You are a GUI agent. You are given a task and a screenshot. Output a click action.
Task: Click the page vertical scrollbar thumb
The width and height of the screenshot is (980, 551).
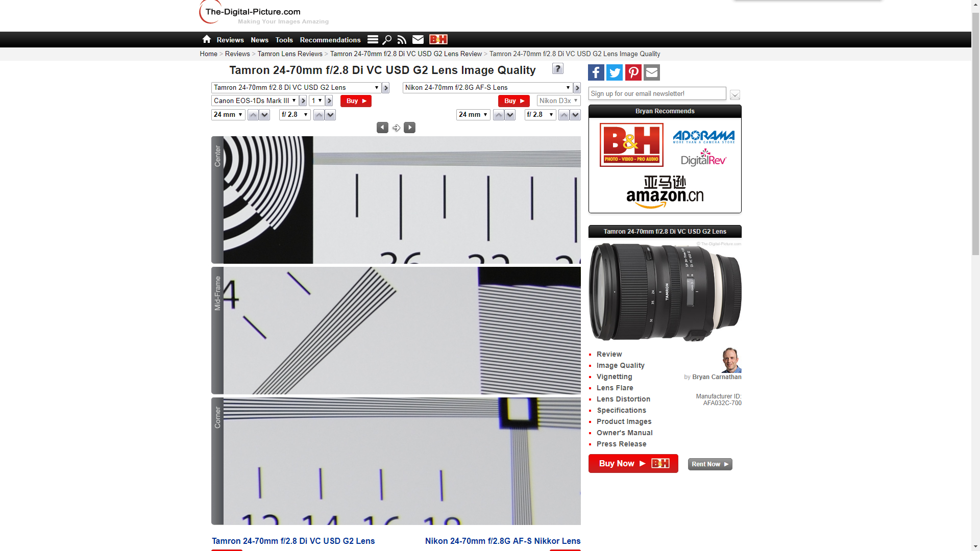point(975,134)
